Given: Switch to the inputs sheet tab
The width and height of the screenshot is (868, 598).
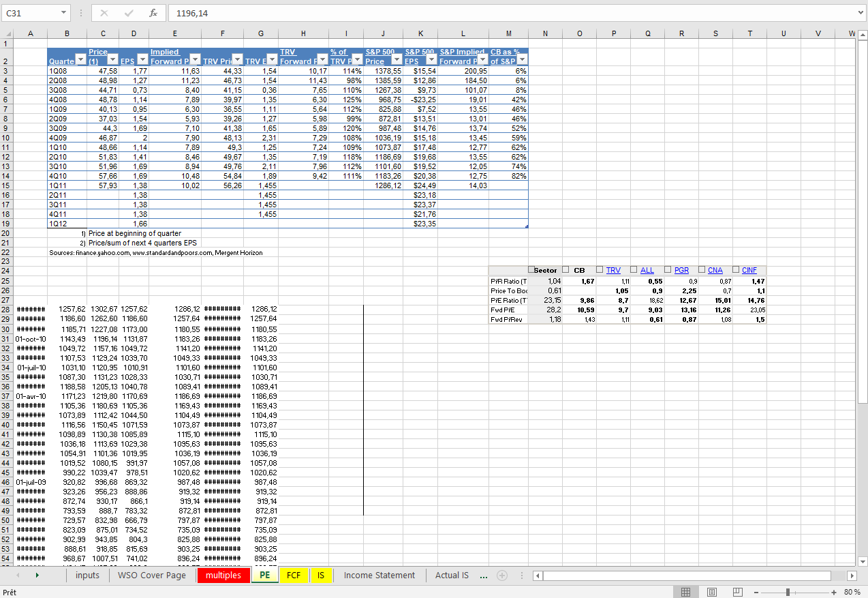Looking at the screenshot, I should click(x=87, y=575).
